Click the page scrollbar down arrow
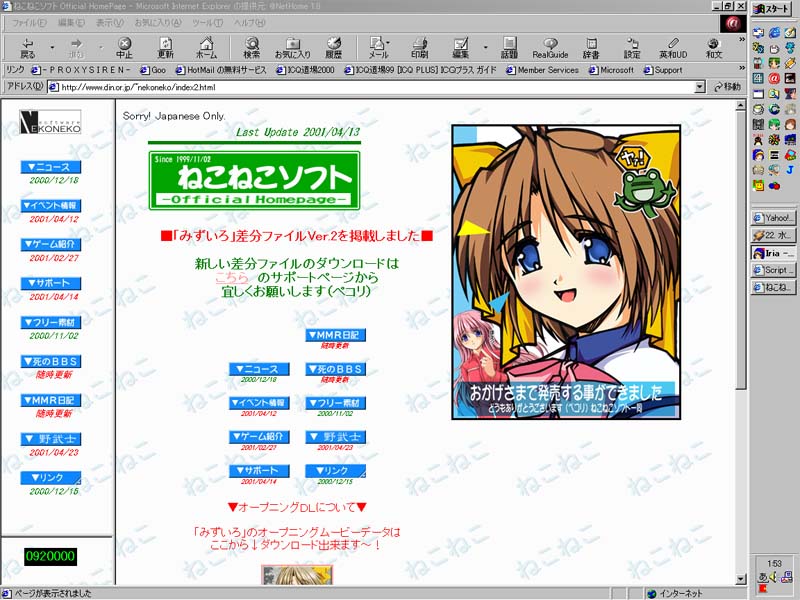The width and height of the screenshot is (800, 600). pos(741,579)
